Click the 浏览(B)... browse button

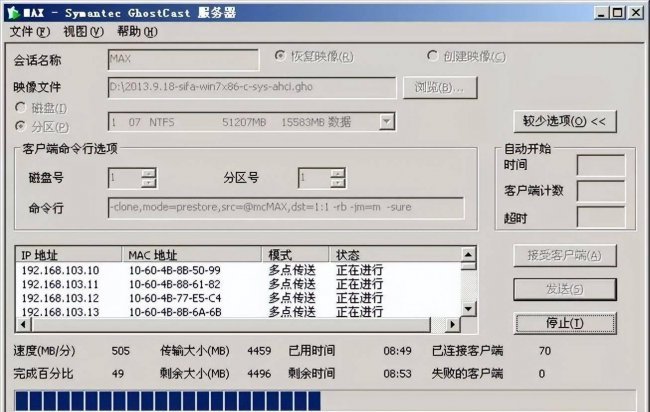tap(440, 88)
